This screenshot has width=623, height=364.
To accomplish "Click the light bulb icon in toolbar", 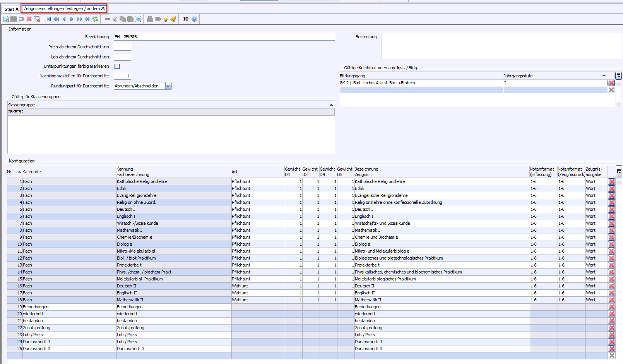I will pyautogui.click(x=166, y=19).
